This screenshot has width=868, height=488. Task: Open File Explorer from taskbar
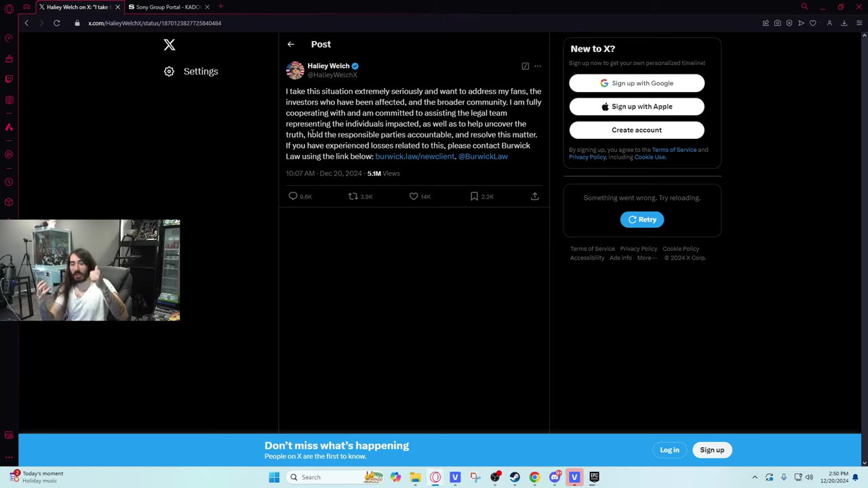click(415, 477)
